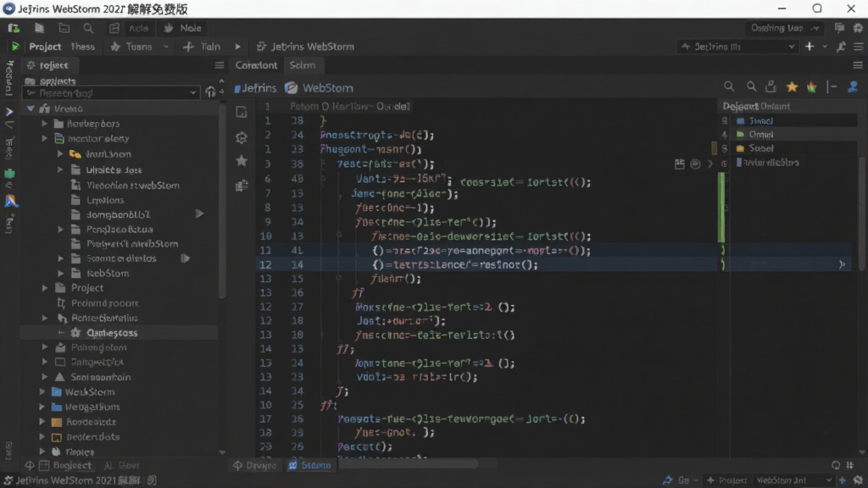Open the Devipro tab at the bottom
Viewport: 868px width, 488px height.
coord(254,465)
